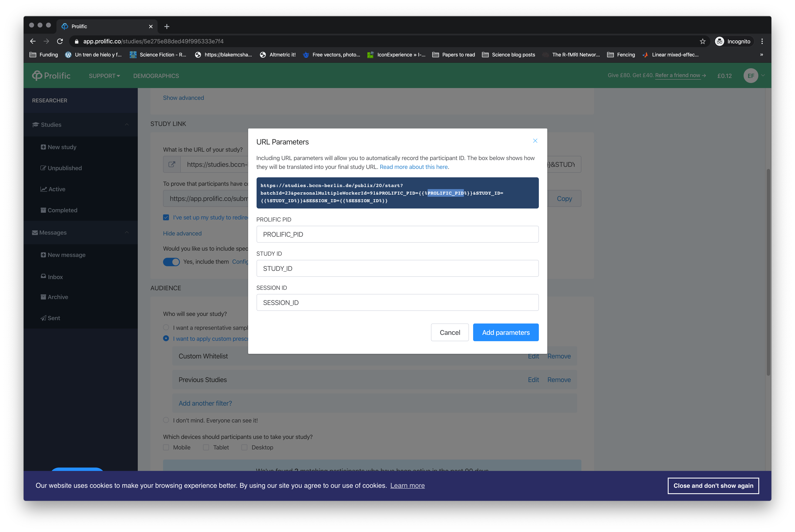Image resolution: width=795 pixels, height=532 pixels.
Task: Click the Add parameters button
Action: click(x=505, y=332)
